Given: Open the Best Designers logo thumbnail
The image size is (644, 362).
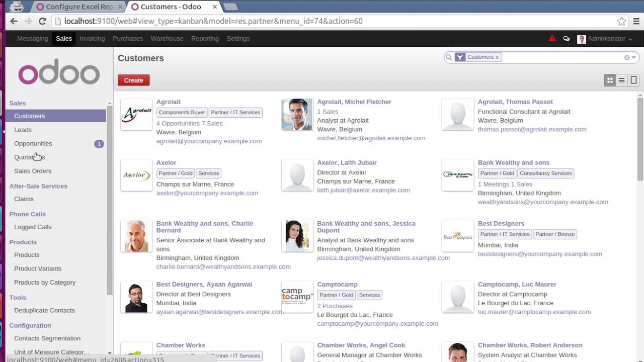Looking at the screenshot, I should coord(458,236).
